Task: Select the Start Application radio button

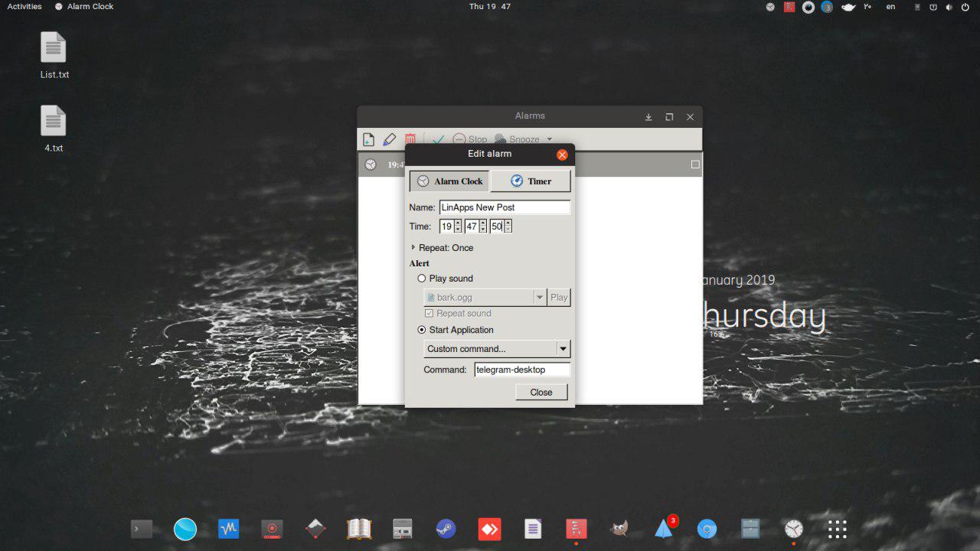Action: pos(422,330)
